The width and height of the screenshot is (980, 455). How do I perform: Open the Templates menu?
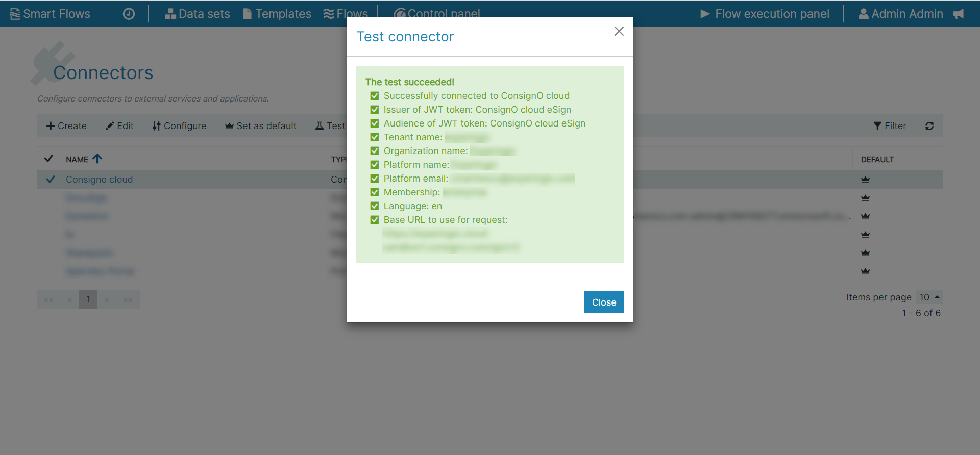pyautogui.click(x=277, y=14)
